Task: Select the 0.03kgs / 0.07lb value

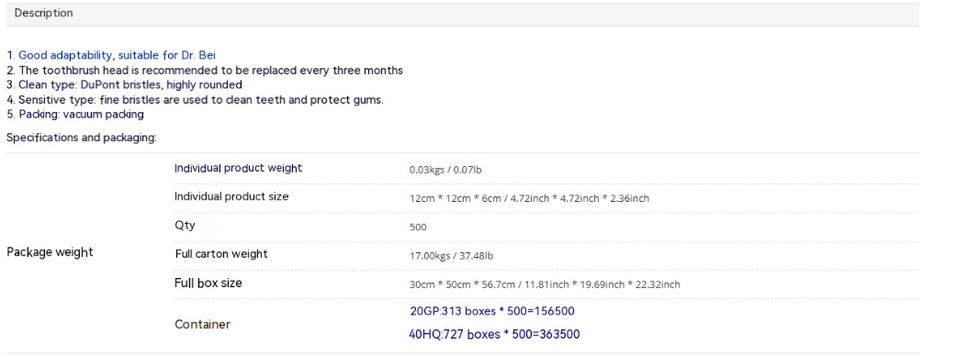Action: pos(445,170)
